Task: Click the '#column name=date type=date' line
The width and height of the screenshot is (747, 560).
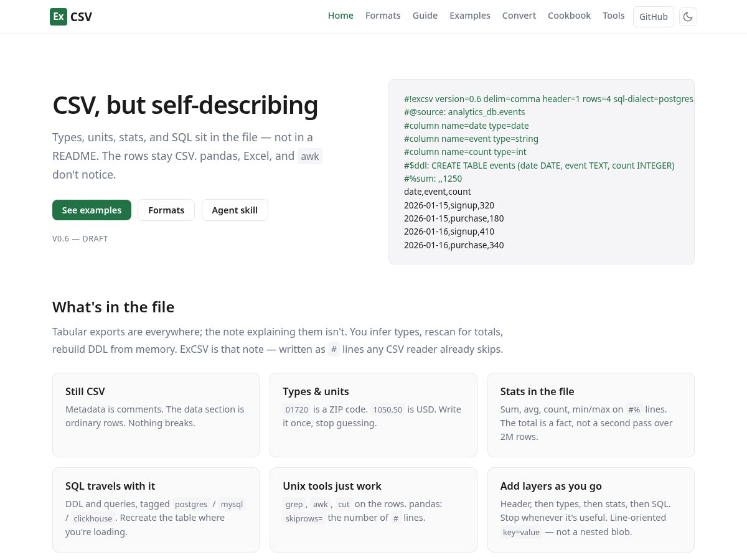Action: pos(466,126)
